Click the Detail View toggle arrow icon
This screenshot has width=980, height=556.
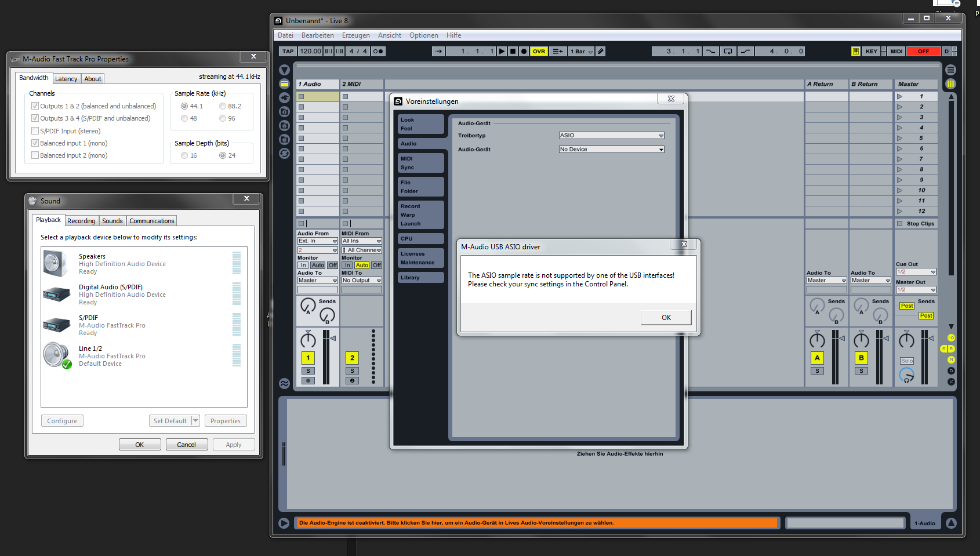coord(951,523)
